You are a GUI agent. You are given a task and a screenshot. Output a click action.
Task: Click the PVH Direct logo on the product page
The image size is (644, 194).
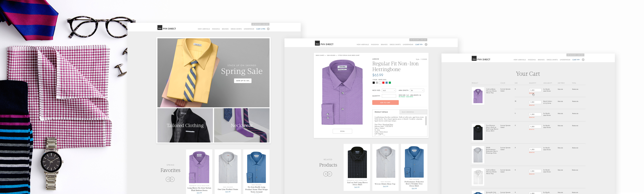(324, 43)
